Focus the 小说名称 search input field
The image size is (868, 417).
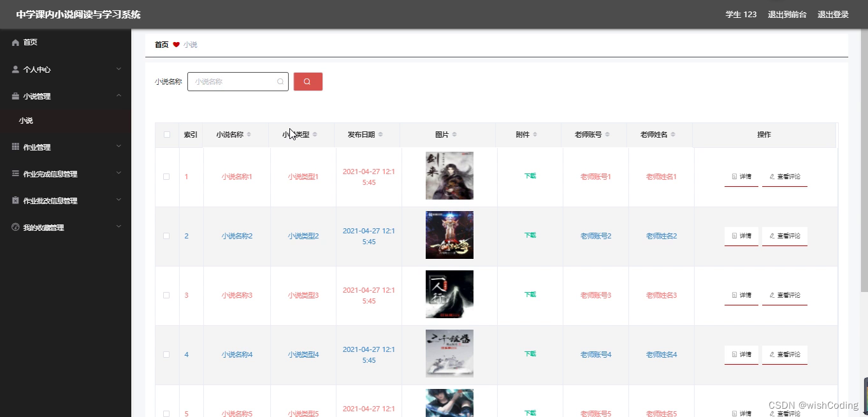(238, 82)
